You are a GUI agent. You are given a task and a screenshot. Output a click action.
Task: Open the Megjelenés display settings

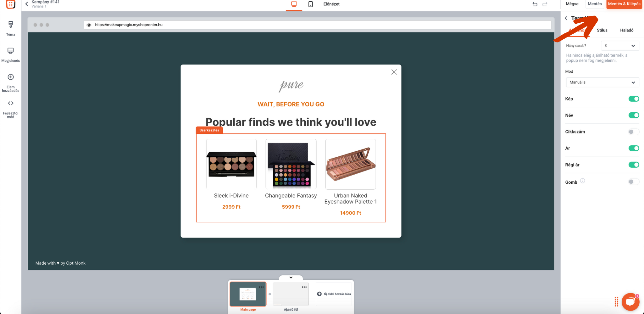11,51
